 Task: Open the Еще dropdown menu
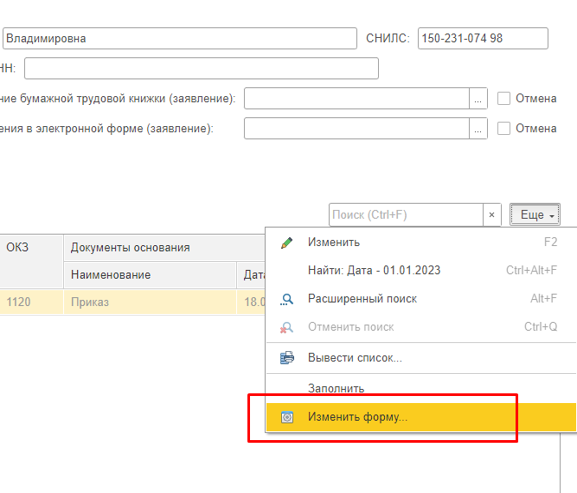click(535, 214)
